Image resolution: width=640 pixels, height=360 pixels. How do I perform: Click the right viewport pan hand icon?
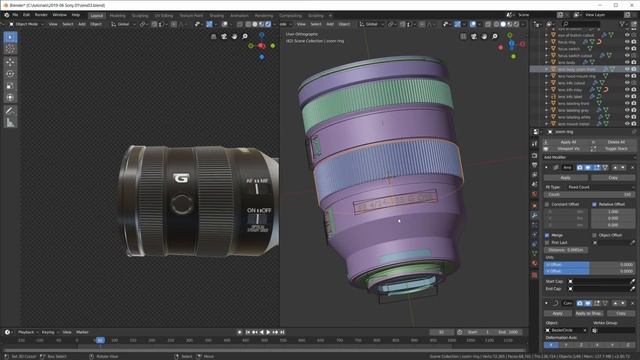click(x=484, y=37)
